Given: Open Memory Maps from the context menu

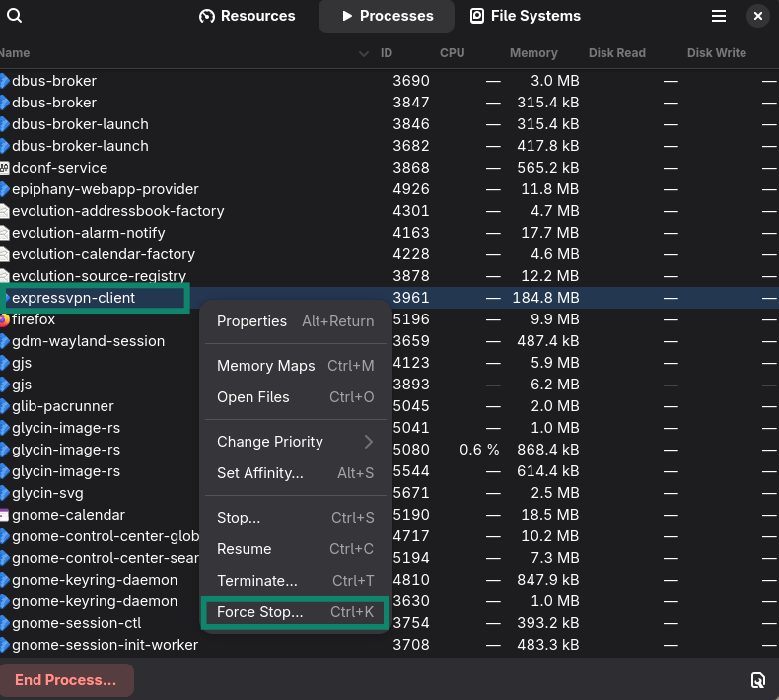Looking at the screenshot, I should [296, 366].
